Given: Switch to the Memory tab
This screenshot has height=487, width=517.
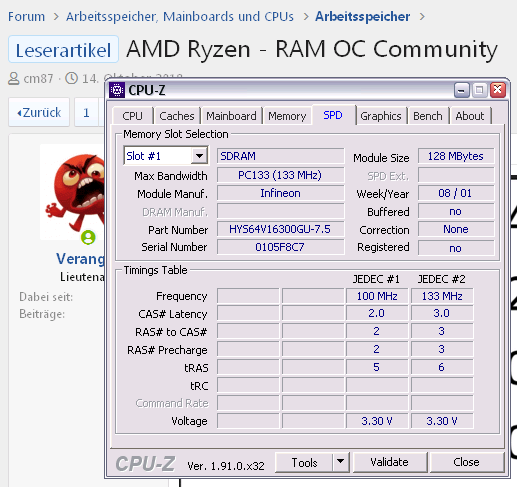Looking at the screenshot, I should click(287, 116).
